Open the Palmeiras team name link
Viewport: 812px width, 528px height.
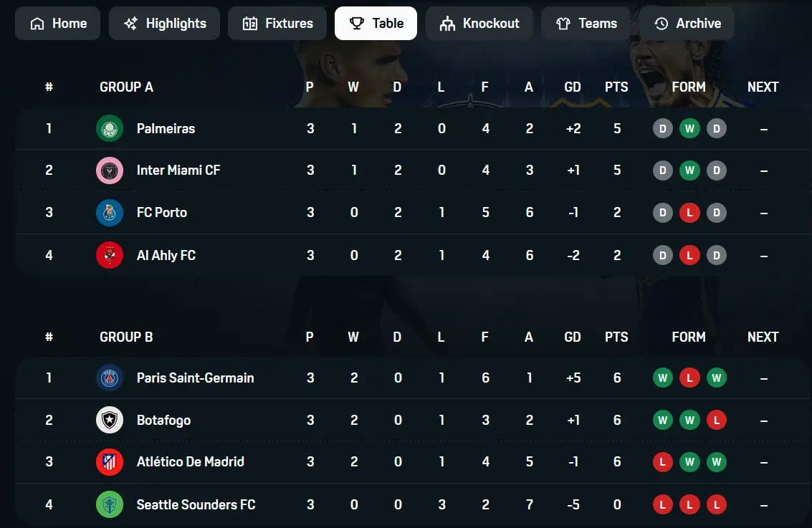166,128
